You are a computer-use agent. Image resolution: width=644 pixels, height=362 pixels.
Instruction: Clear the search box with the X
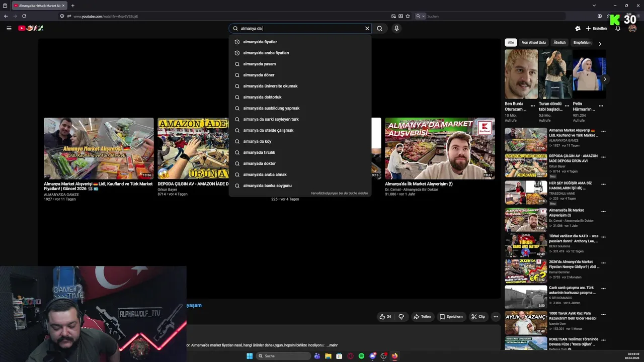(367, 29)
